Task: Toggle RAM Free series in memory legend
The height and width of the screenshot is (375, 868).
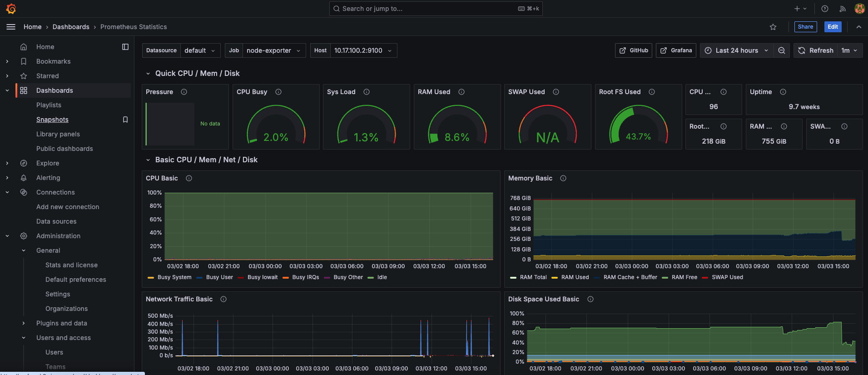Action: pyautogui.click(x=684, y=277)
